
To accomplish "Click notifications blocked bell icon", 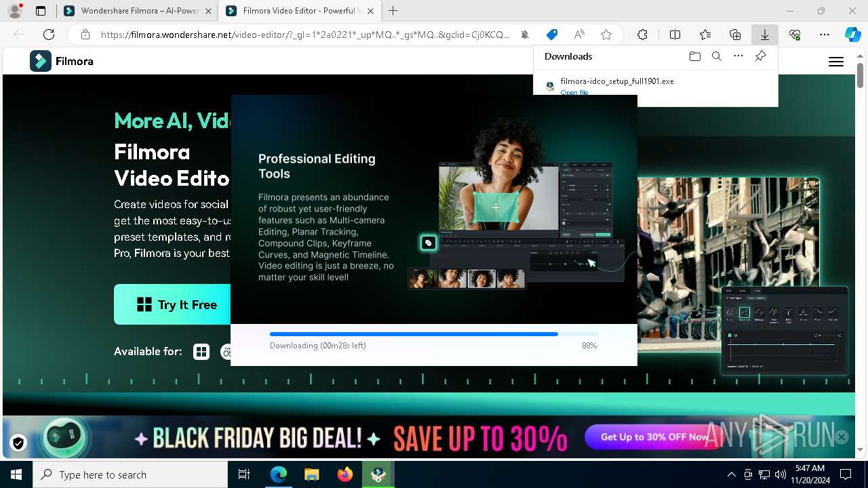I will (525, 35).
